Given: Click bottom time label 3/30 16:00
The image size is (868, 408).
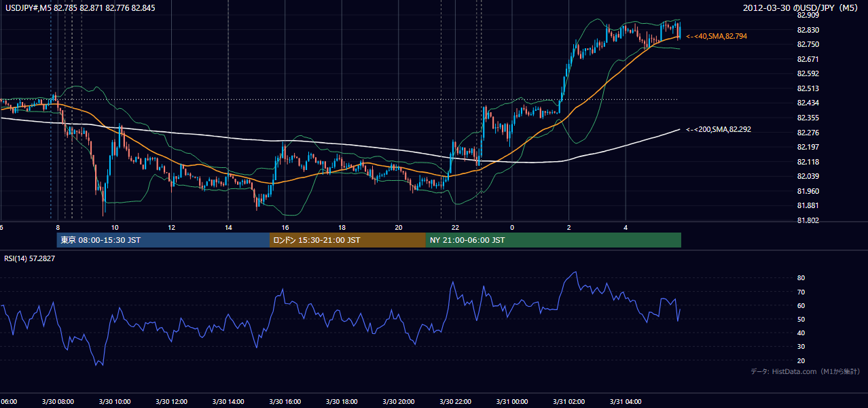Looking at the screenshot, I should [285, 402].
